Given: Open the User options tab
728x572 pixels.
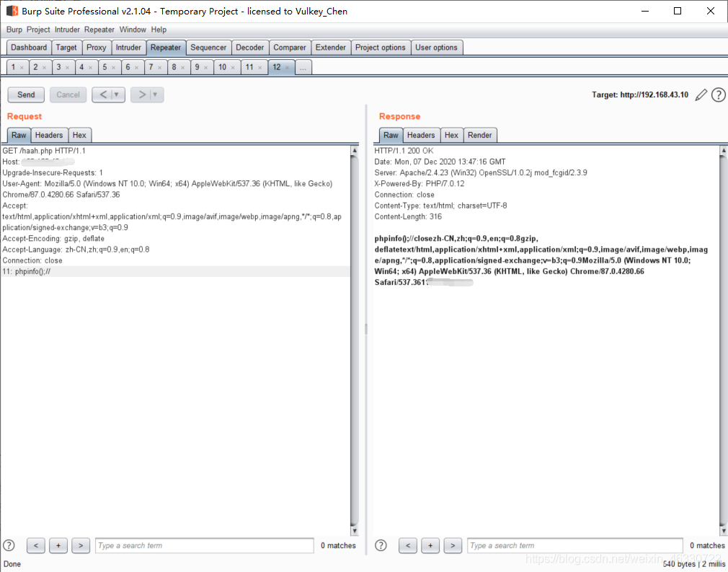Looking at the screenshot, I should coord(436,48).
